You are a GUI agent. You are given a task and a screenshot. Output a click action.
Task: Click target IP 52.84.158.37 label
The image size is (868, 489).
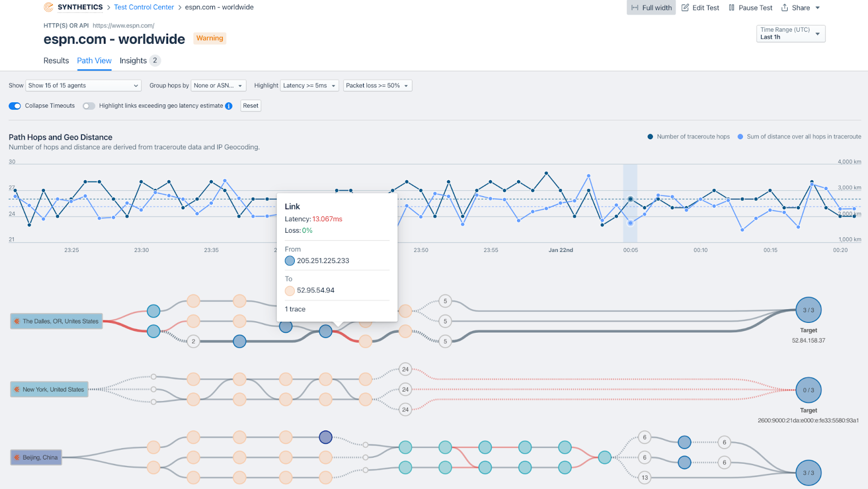coord(808,340)
